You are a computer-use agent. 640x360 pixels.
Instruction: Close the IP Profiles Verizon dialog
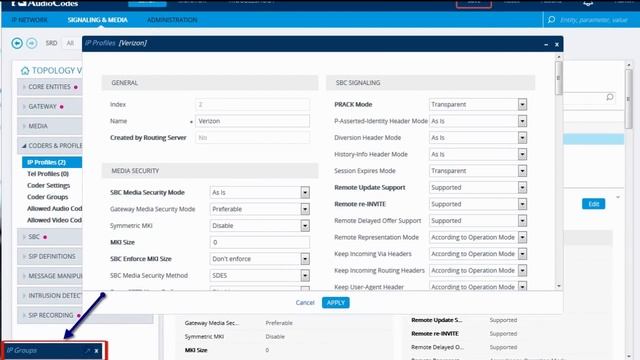tap(557, 44)
